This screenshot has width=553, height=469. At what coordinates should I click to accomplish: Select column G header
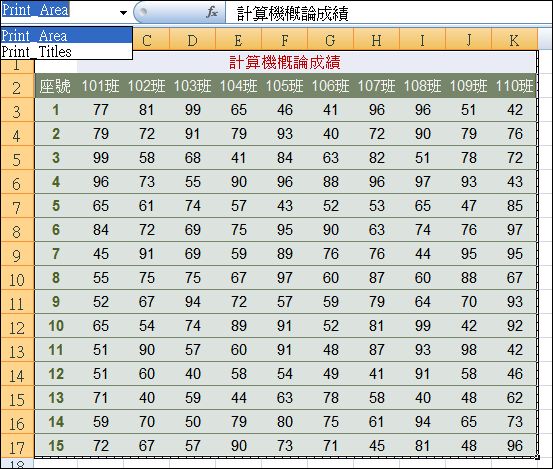coord(330,40)
